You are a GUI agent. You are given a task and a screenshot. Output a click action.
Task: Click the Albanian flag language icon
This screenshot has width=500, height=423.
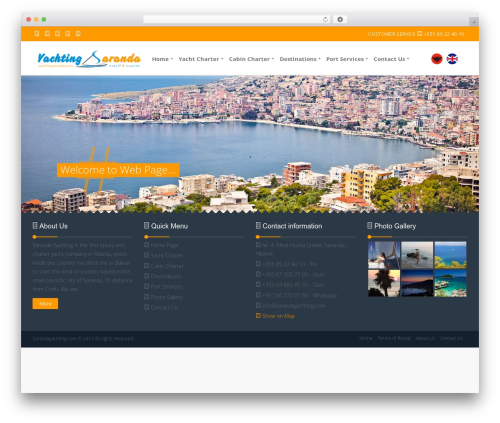(x=437, y=59)
